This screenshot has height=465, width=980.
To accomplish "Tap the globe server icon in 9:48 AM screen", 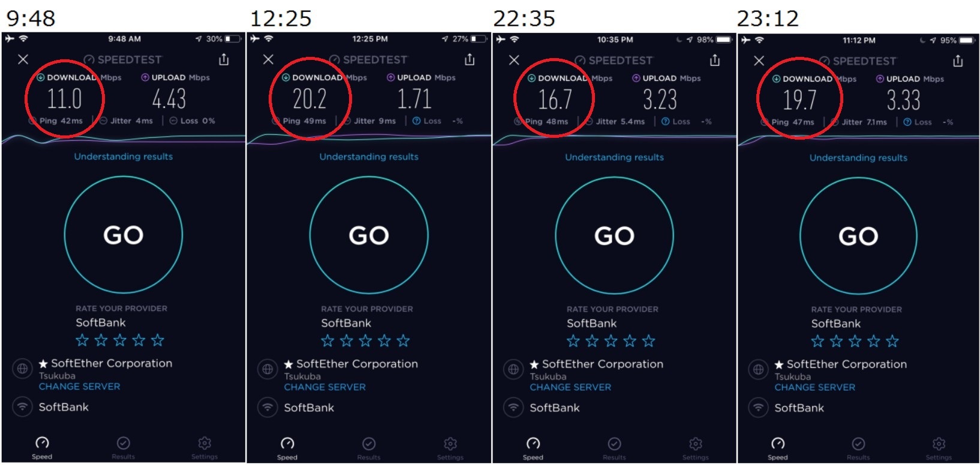I will coord(22,369).
